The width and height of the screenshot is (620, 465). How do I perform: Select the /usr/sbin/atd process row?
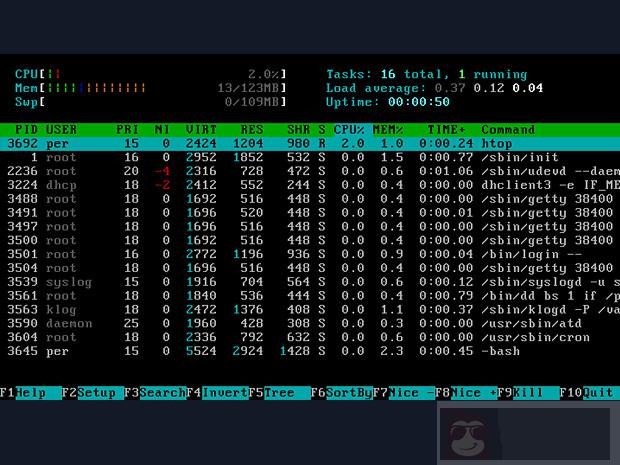[310, 323]
